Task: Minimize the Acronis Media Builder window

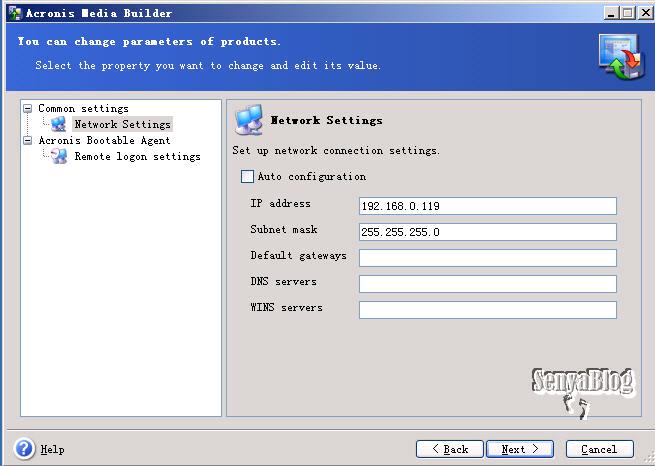Action: click(612, 13)
